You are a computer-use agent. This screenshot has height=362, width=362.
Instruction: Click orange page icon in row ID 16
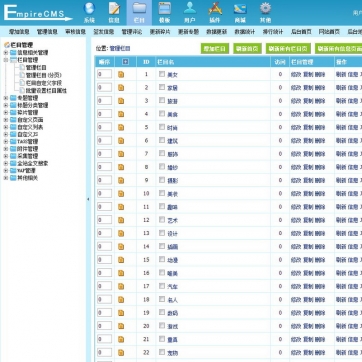click(x=121, y=273)
